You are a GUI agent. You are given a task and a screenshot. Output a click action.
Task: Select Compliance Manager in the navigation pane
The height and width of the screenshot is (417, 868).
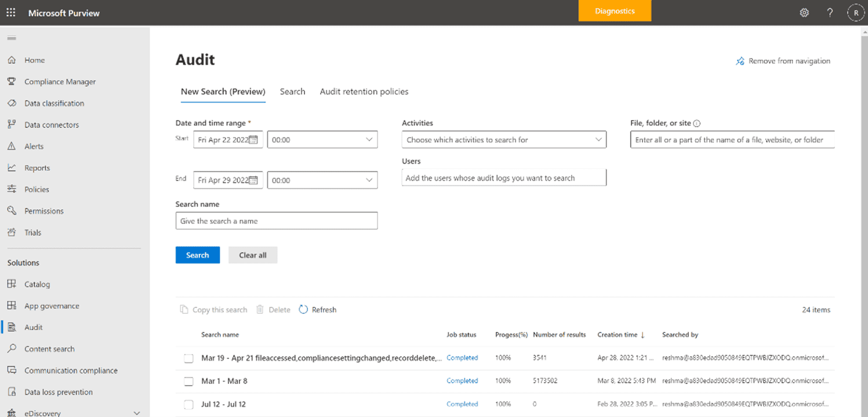pos(60,81)
